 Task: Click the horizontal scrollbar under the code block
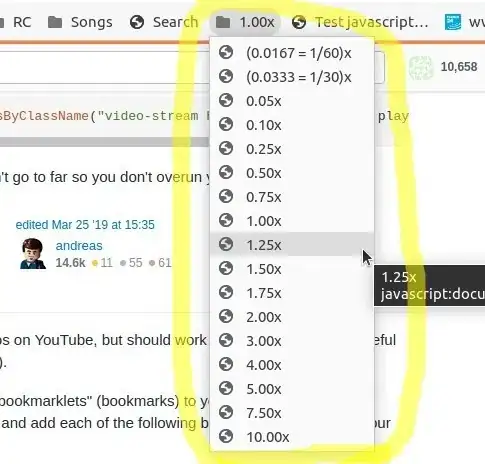tap(105, 142)
